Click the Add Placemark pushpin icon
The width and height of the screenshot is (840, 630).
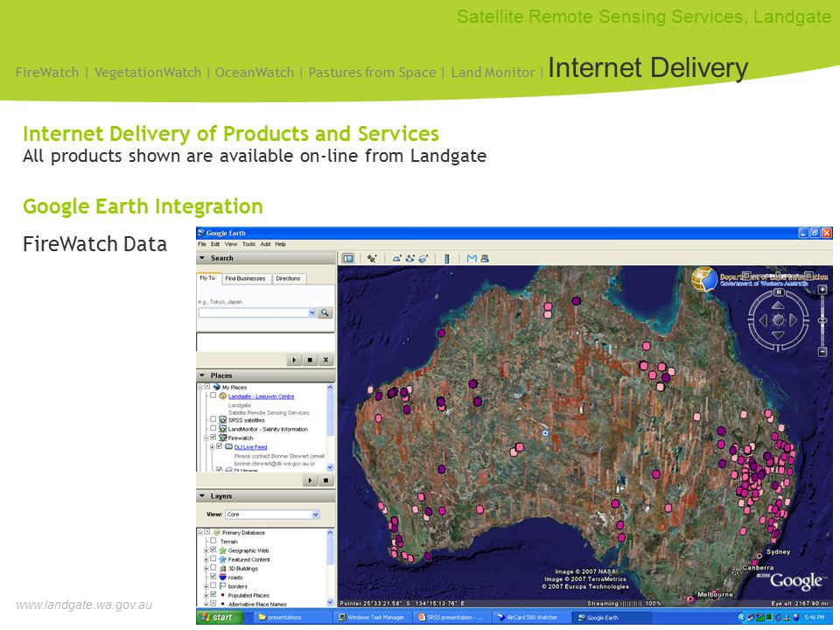pos(372,259)
